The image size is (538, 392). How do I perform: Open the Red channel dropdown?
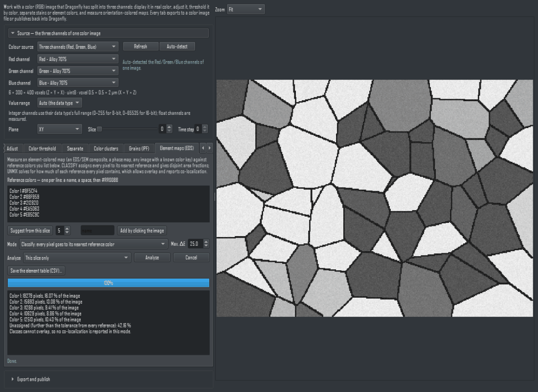pyautogui.click(x=78, y=59)
